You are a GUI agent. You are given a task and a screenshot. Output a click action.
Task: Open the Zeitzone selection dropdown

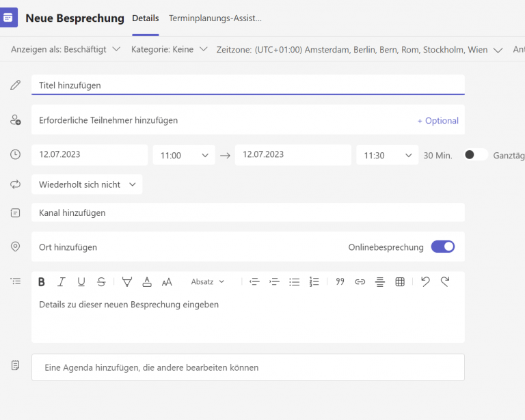[360, 50]
